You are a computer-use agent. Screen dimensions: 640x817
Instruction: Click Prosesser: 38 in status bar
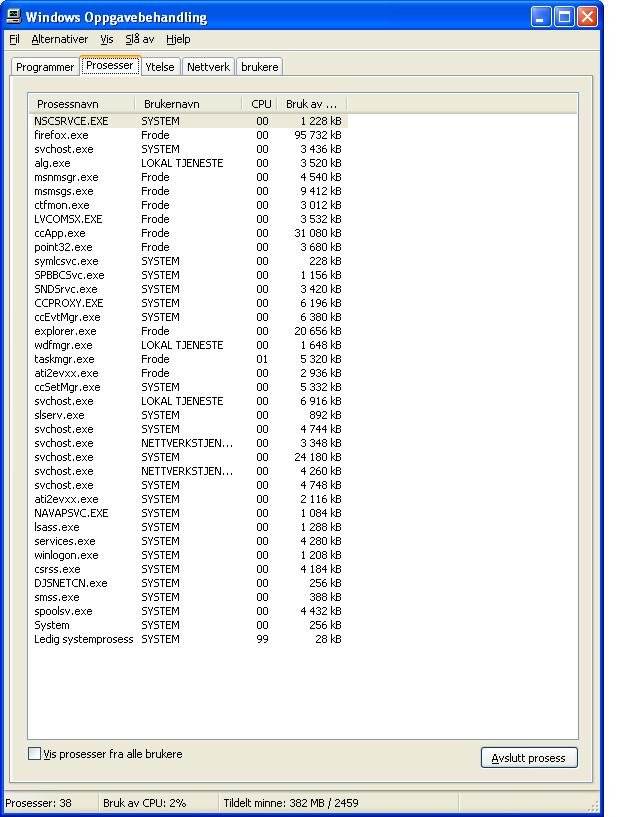[39, 803]
